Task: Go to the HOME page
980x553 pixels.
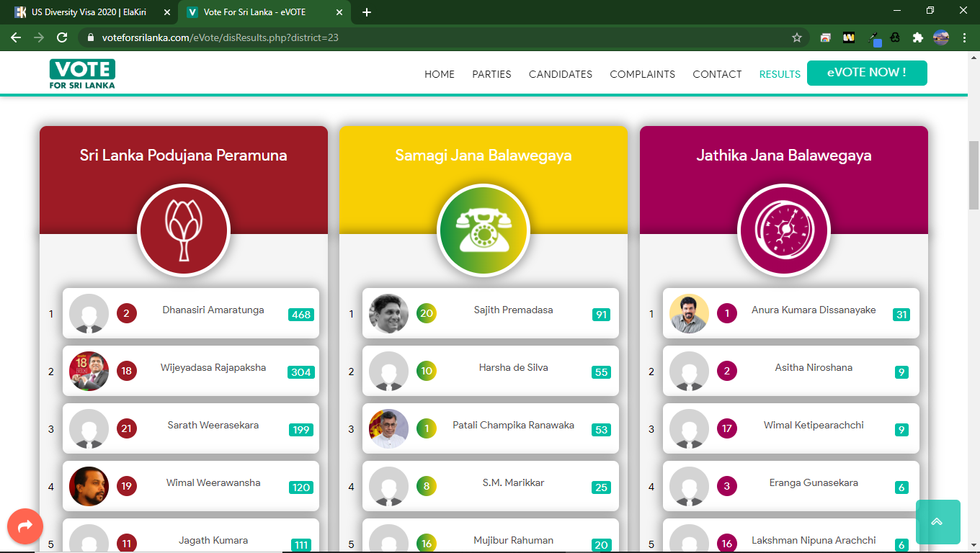Action: tap(440, 74)
